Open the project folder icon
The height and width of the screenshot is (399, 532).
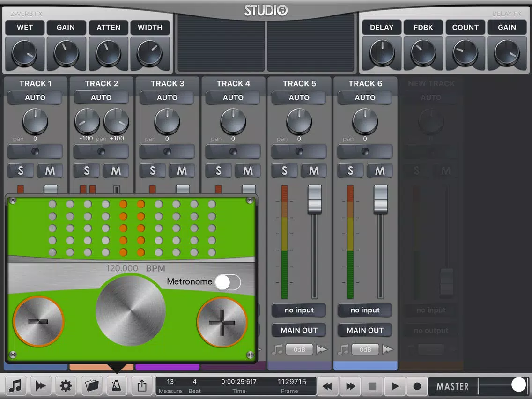pos(91,386)
